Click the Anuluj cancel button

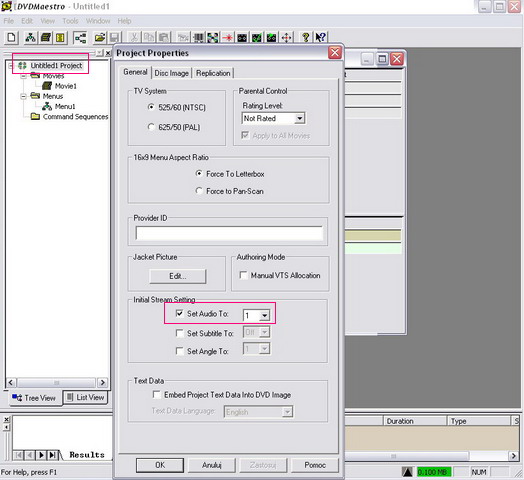click(212, 465)
